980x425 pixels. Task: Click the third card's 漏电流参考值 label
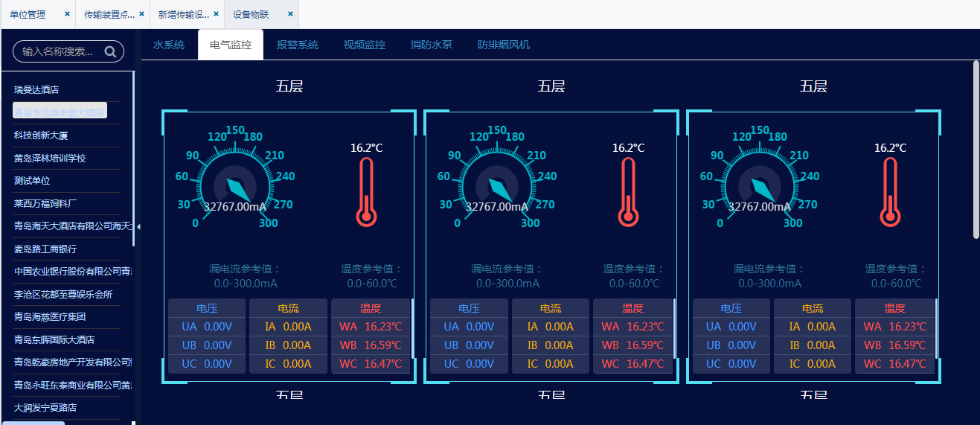769,269
